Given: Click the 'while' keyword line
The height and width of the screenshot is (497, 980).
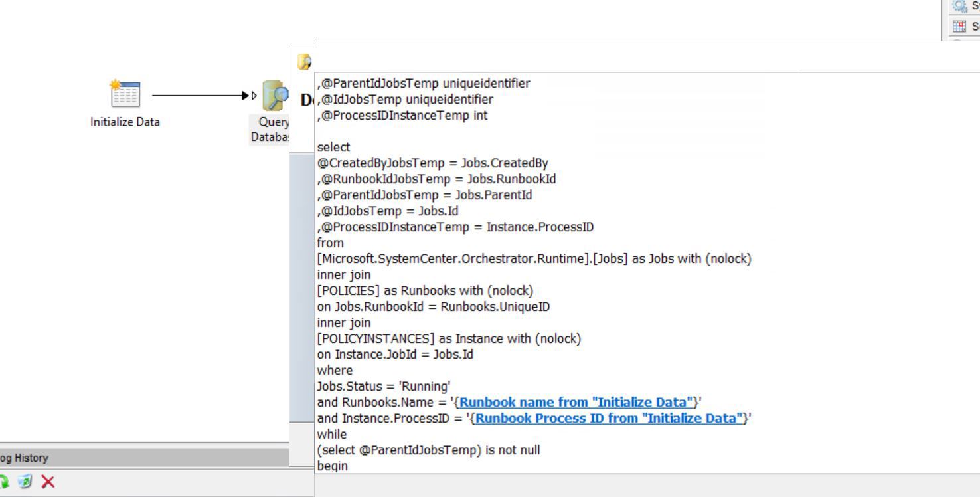Looking at the screenshot, I should tap(332, 435).
